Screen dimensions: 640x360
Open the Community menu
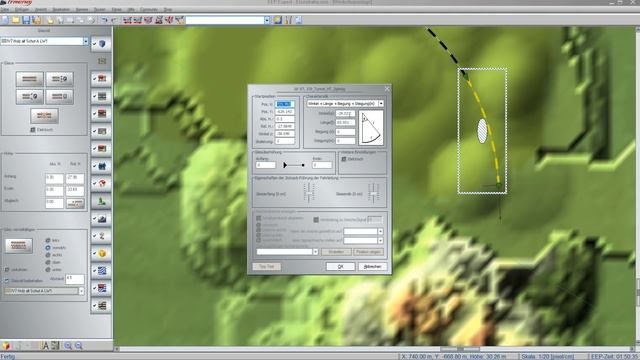(149, 9)
